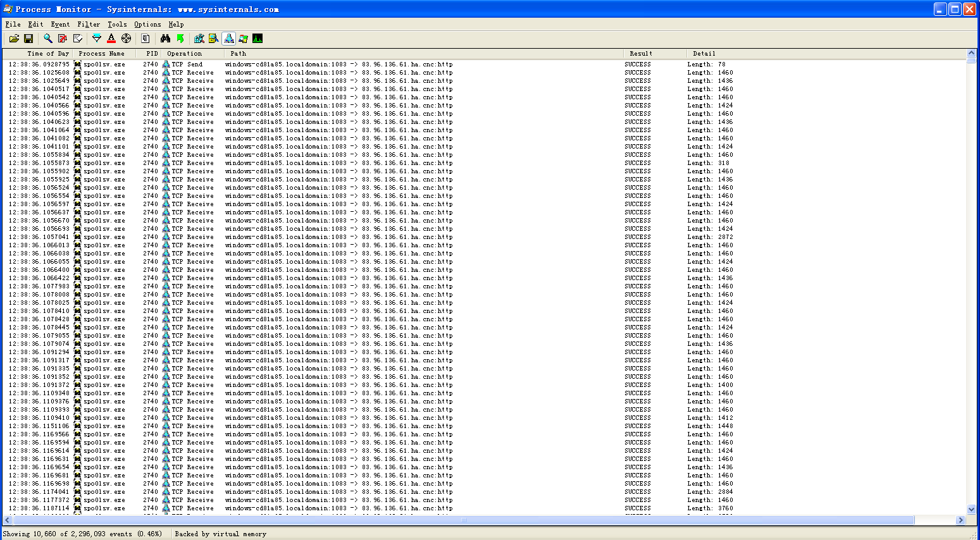The height and width of the screenshot is (540, 980).
Task: Open the Tools menu
Action: [x=117, y=24]
